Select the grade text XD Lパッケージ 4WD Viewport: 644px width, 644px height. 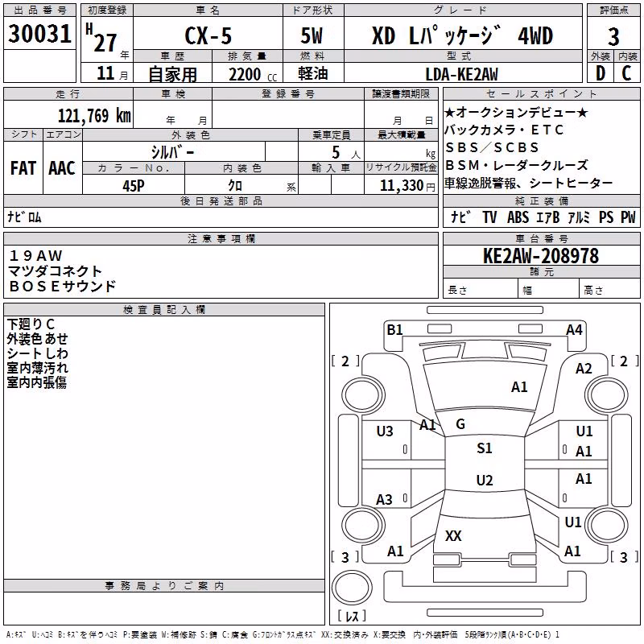pos(462,35)
